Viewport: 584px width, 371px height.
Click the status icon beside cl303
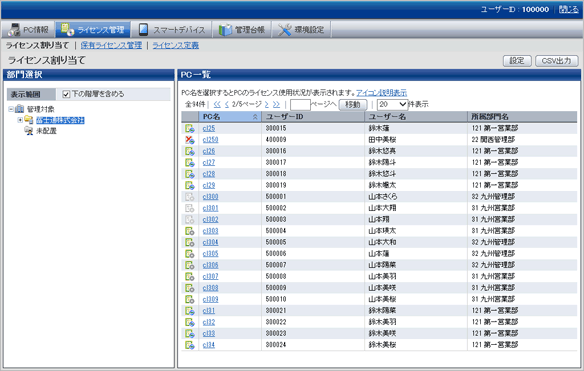tap(190, 231)
